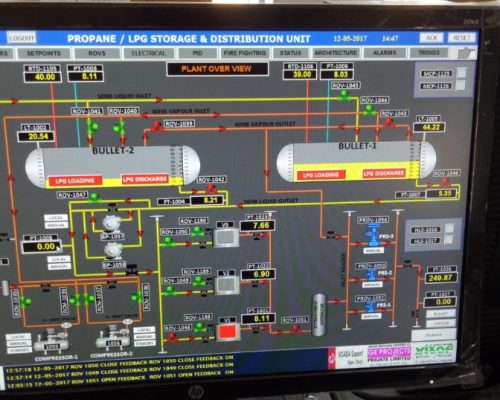Select the ROV-1044 green valve symbol

(x=368, y=110)
